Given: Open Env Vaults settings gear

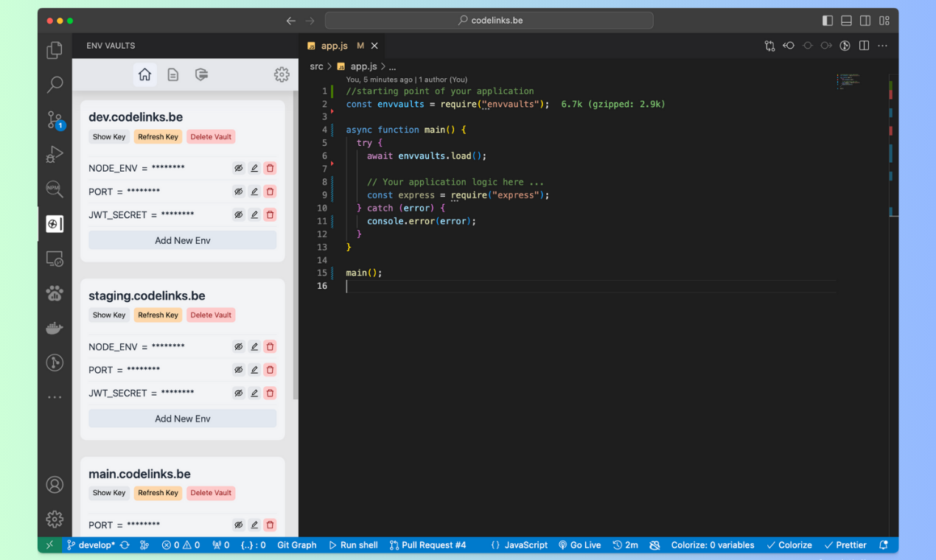Looking at the screenshot, I should (282, 74).
